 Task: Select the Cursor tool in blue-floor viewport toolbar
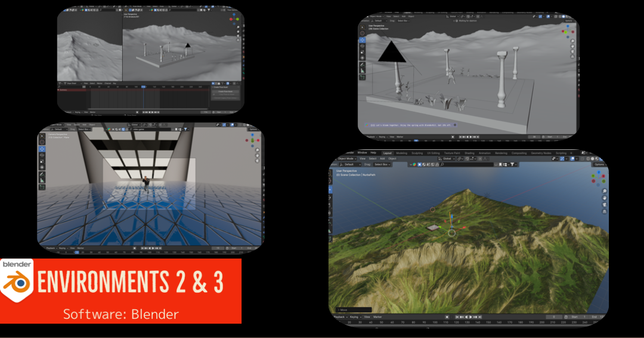[x=42, y=142]
